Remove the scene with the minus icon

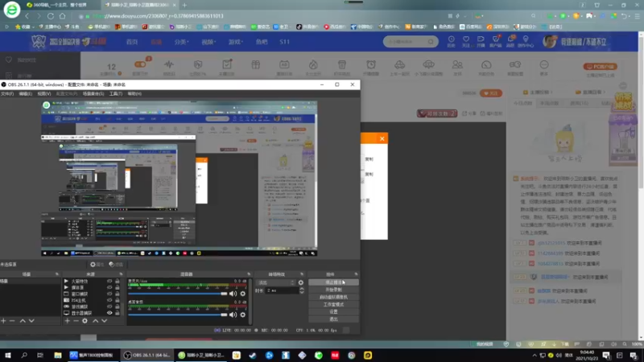tap(12, 320)
